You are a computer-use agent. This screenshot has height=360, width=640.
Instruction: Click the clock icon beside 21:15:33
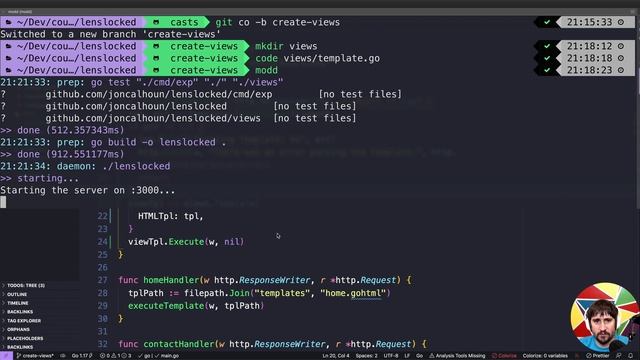[621, 22]
